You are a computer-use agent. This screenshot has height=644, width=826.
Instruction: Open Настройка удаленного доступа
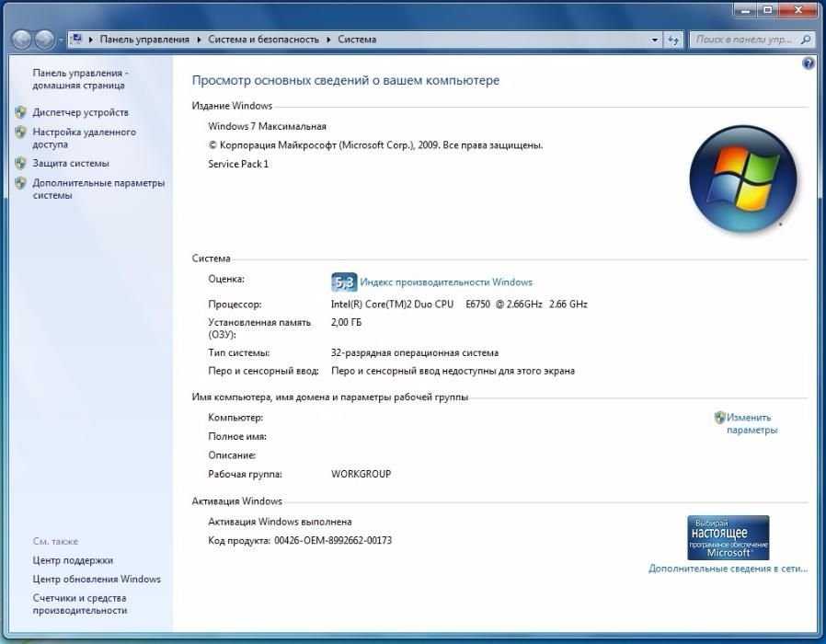(x=85, y=138)
